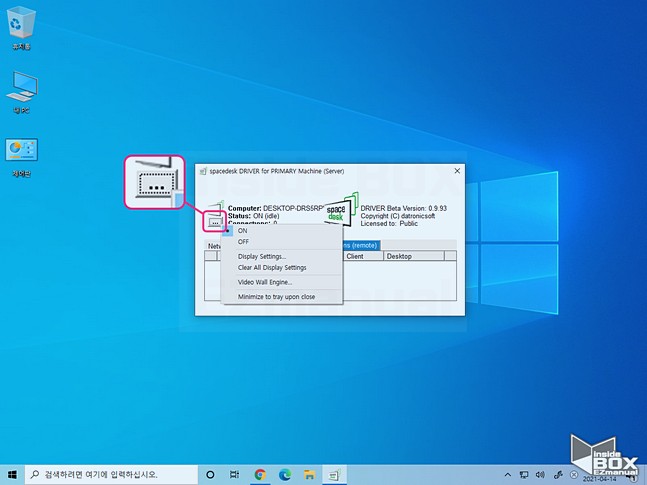This screenshot has width=647, height=485.
Task: Expand hidden system tray icons chevron
Action: point(508,475)
